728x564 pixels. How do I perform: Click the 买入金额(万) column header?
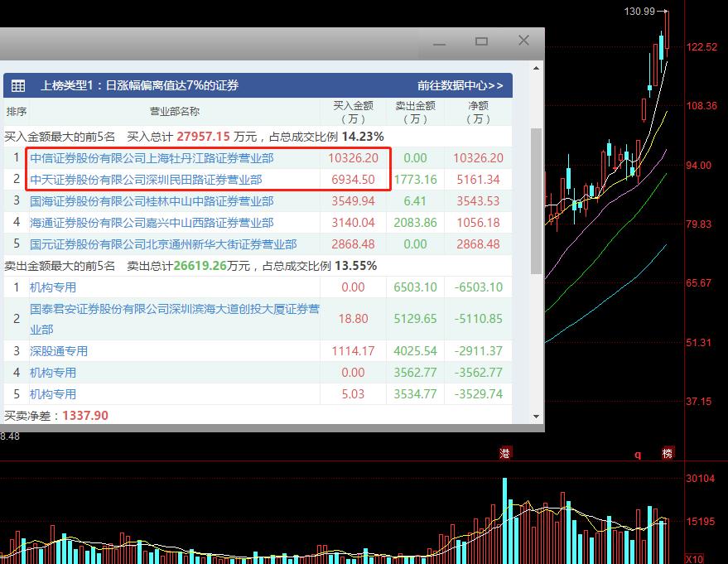pos(354,113)
